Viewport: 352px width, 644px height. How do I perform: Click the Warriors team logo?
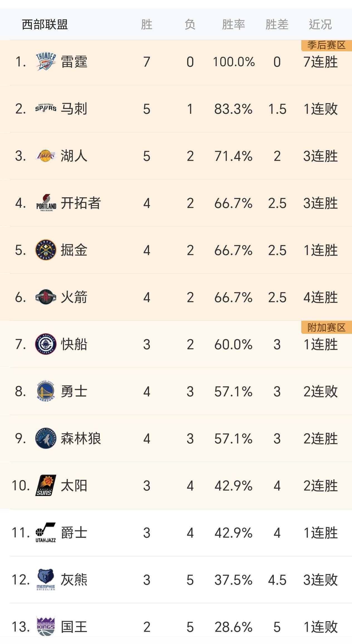(45, 391)
